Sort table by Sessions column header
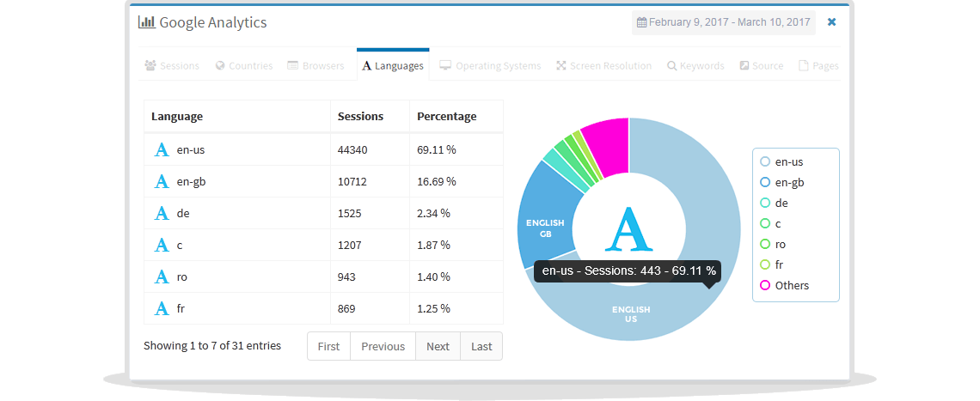The width and height of the screenshot is (980, 401). click(x=360, y=117)
